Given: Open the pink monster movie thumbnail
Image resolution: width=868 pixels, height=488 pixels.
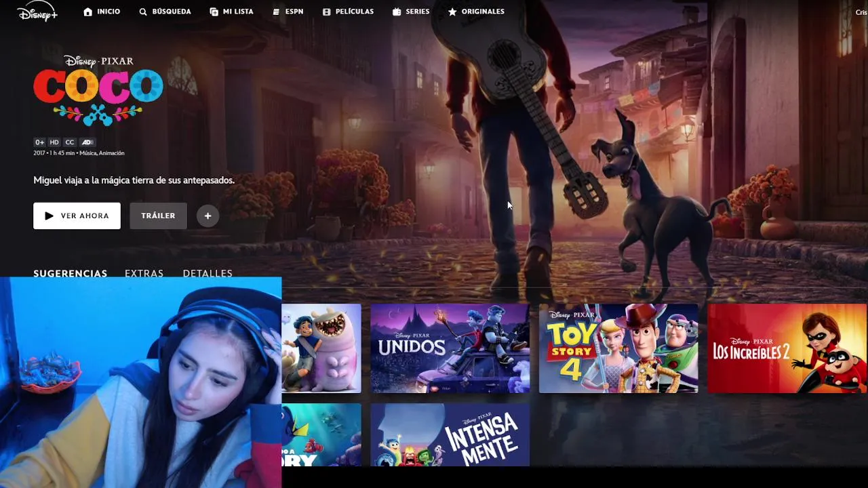Looking at the screenshot, I should pos(321,348).
